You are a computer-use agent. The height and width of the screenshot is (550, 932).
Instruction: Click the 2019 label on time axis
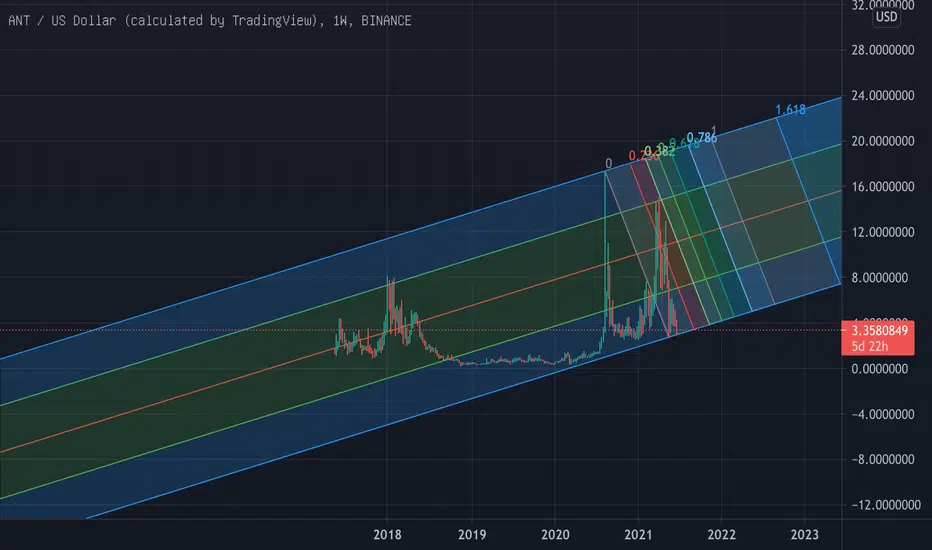pos(472,535)
